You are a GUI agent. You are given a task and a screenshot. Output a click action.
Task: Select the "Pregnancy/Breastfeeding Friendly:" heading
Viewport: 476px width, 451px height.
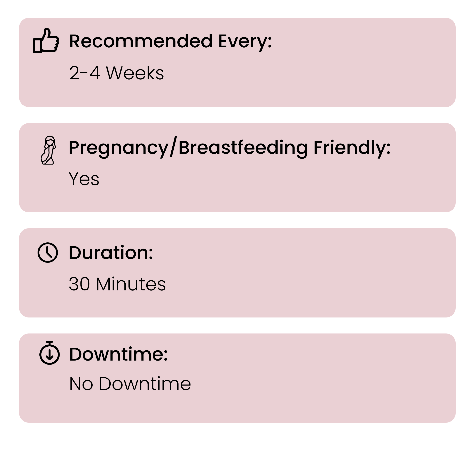tap(229, 148)
